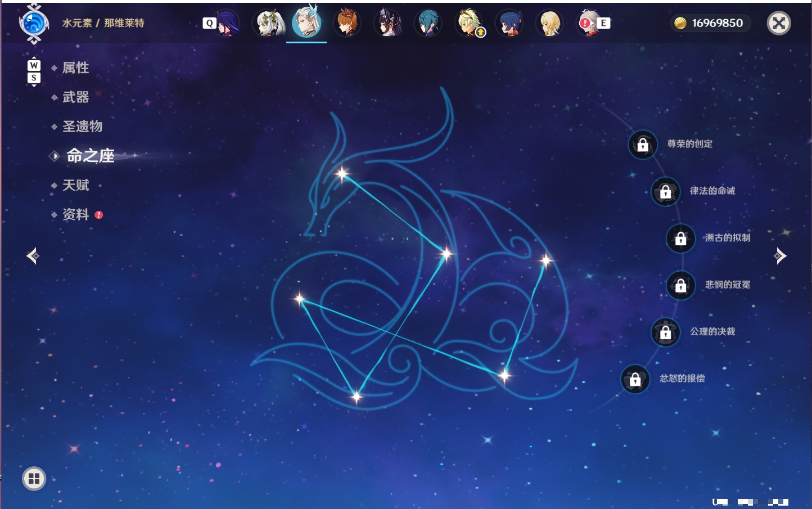The width and height of the screenshot is (812, 509).
Task: Close the character screen with X
Action: pos(779,23)
